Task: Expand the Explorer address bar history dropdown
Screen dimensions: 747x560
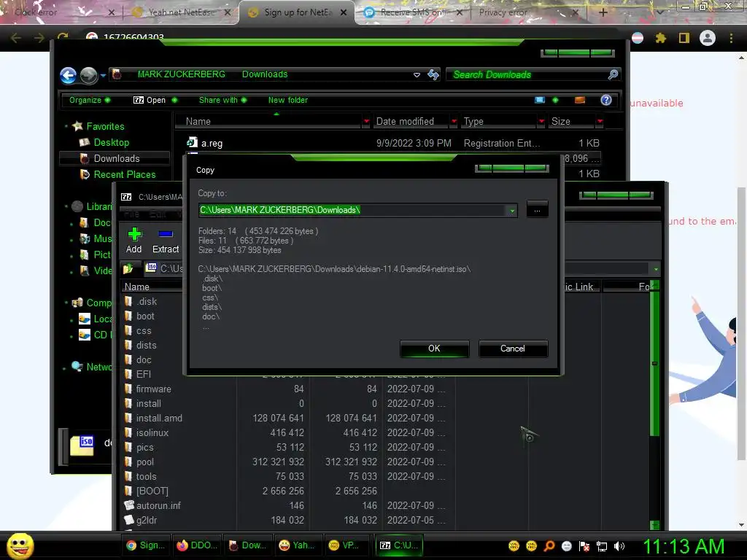Action: click(417, 75)
